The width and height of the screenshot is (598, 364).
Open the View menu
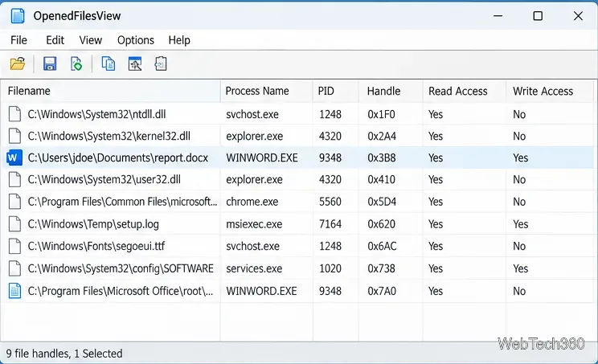[90, 40]
